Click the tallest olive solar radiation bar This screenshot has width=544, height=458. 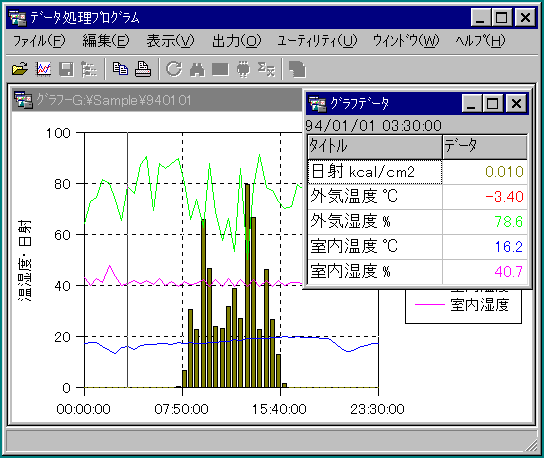click(x=247, y=286)
